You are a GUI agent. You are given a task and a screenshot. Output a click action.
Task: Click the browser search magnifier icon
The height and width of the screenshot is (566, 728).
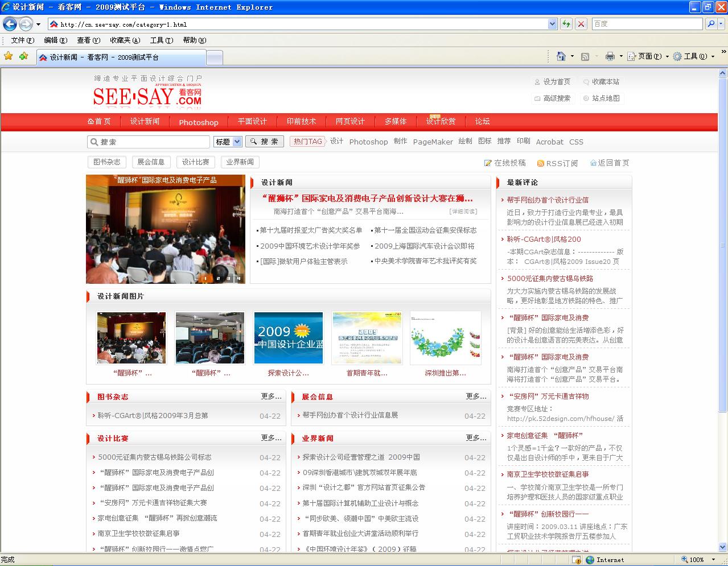(711, 24)
